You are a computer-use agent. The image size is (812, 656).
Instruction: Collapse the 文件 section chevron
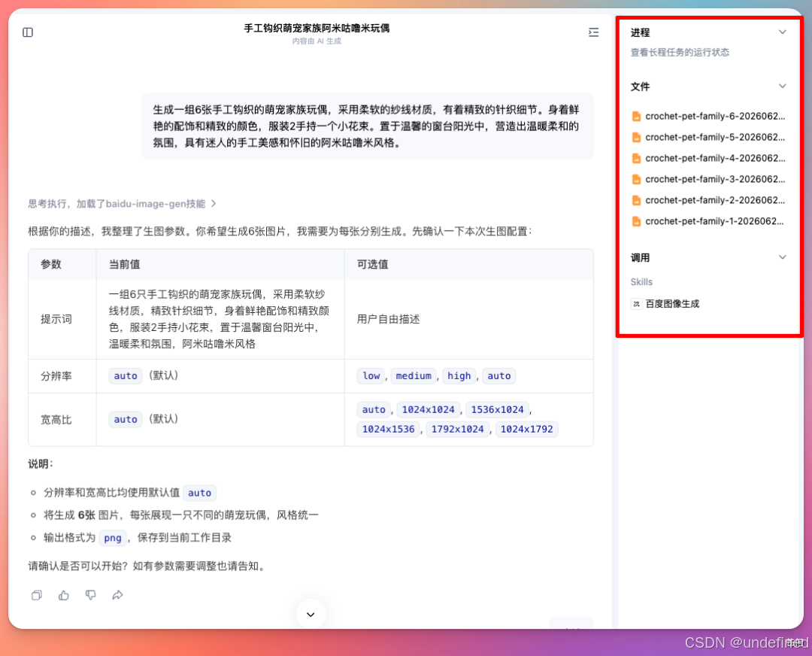click(x=783, y=86)
